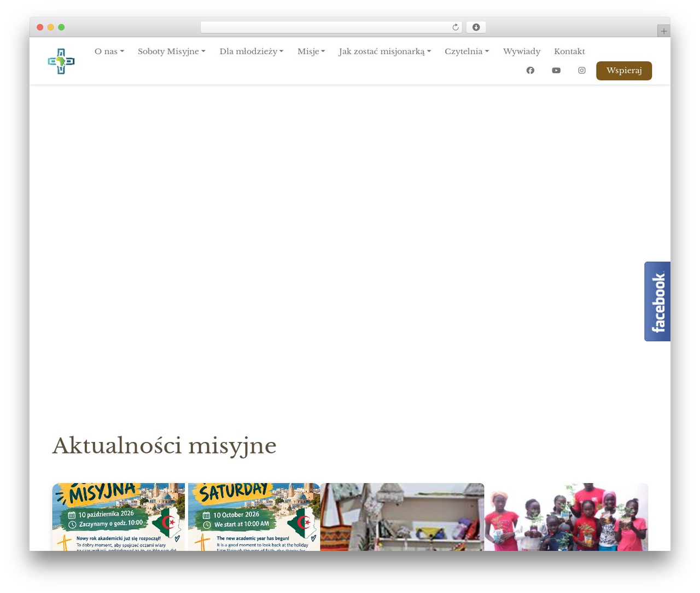Click the browser address bar
The width and height of the screenshot is (700, 593).
coord(331,27)
